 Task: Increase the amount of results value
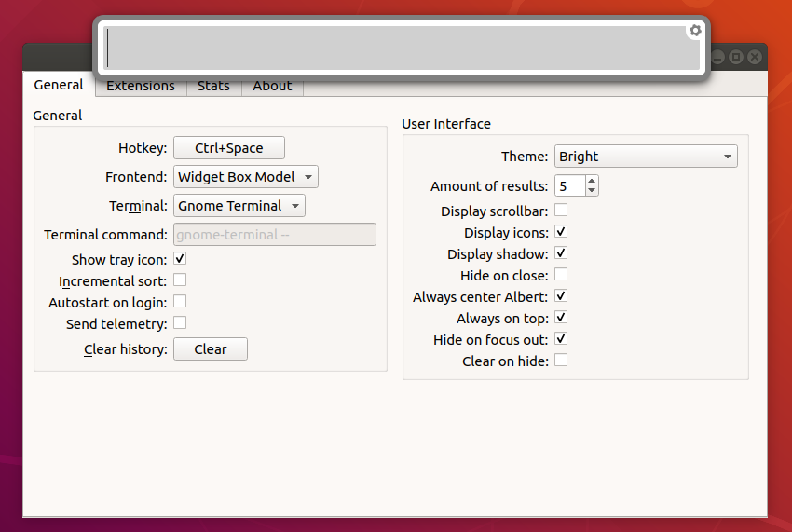coord(592,181)
